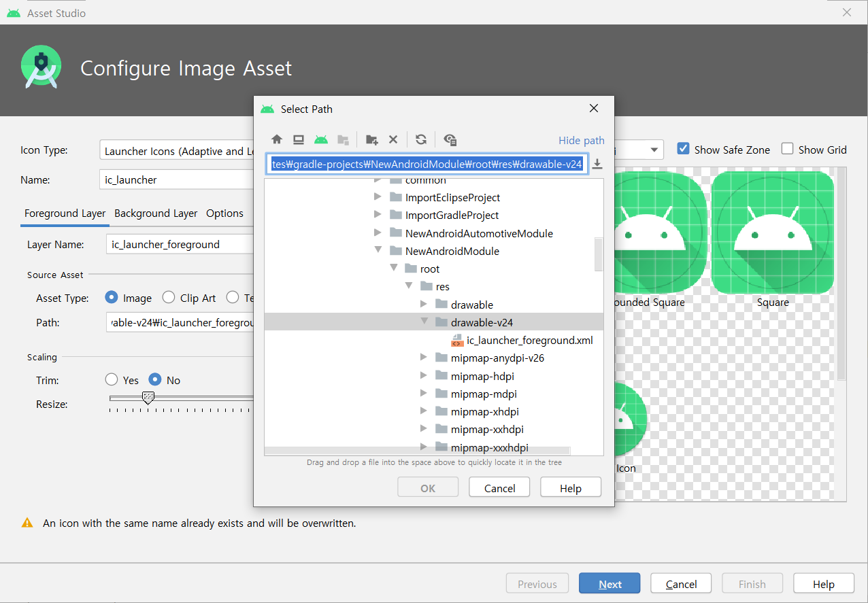868x603 pixels.
Task: Go to the home directory icon
Action: pyautogui.click(x=276, y=139)
